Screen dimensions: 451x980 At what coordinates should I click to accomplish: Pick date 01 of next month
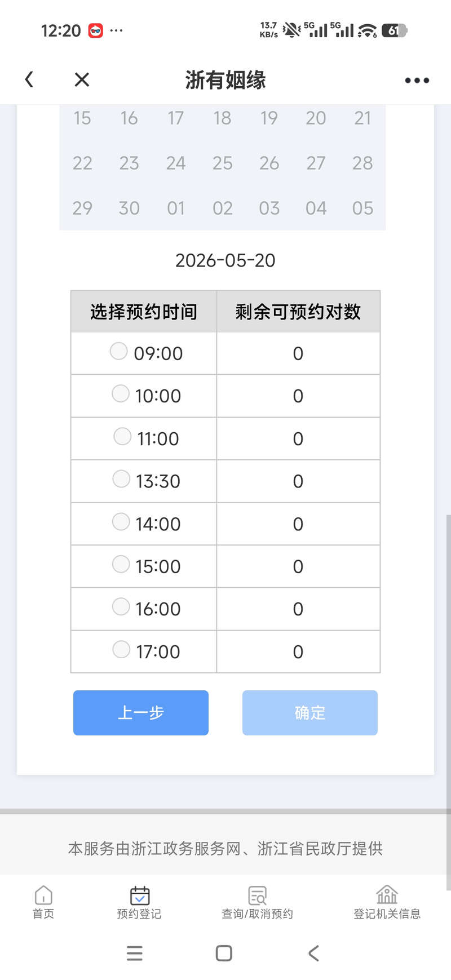click(176, 208)
